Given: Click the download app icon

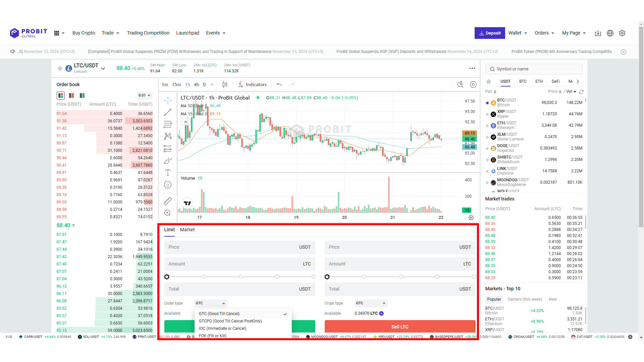Looking at the screenshot, I should 598,33.
